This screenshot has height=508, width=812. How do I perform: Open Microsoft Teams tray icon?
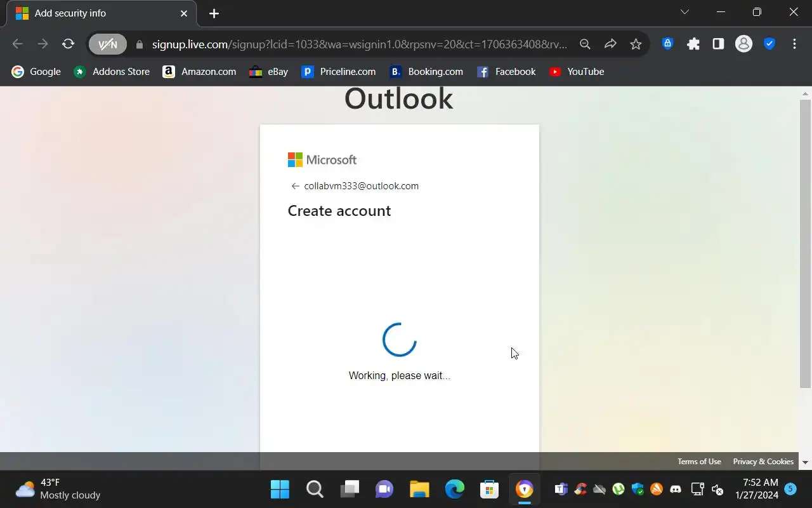point(561,489)
